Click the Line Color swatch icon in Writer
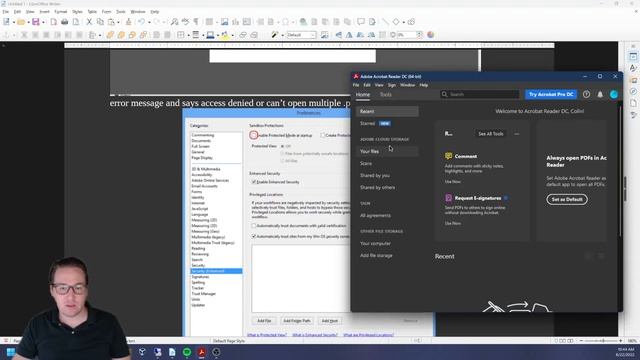Screen dimensions: 640x360 tap(210, 35)
